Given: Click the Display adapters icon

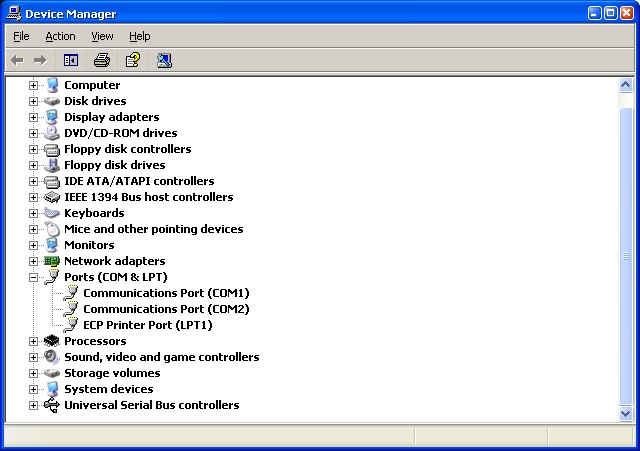Looking at the screenshot, I should pyautogui.click(x=52, y=117).
